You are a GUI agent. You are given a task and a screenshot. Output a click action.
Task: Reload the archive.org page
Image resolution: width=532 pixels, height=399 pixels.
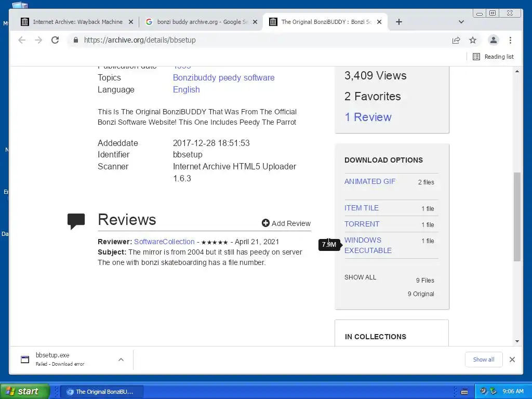click(x=55, y=40)
